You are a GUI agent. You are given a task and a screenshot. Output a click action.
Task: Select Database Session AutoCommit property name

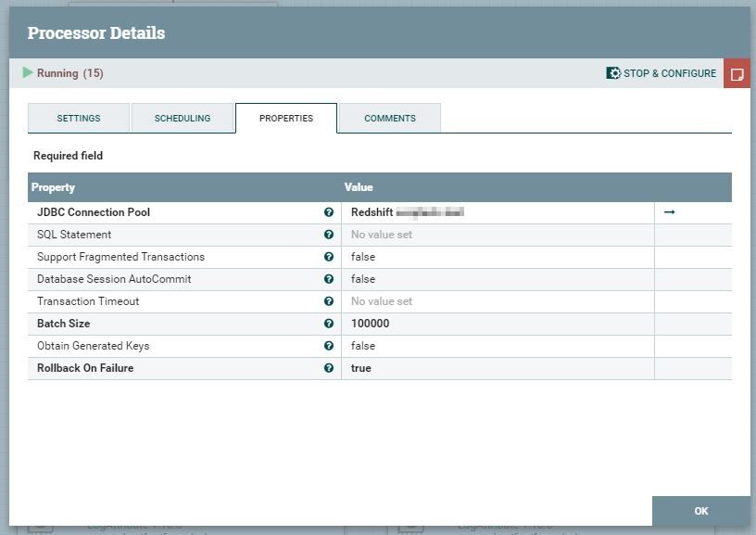click(114, 279)
